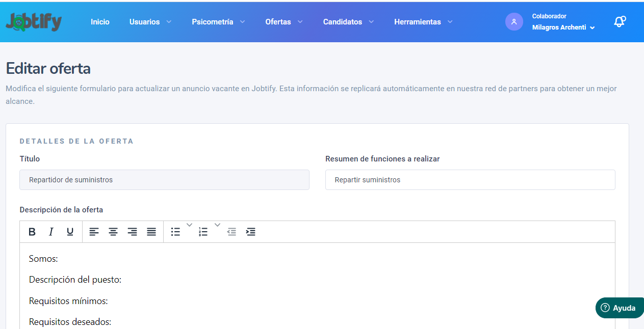Click the 'Somos:' line in editor
644x329 pixels.
[43, 259]
